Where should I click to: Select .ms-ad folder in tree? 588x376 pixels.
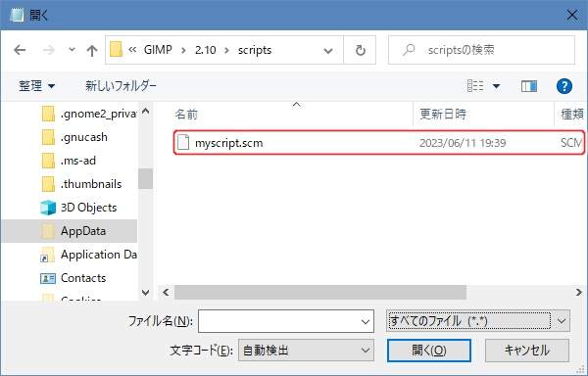69,161
